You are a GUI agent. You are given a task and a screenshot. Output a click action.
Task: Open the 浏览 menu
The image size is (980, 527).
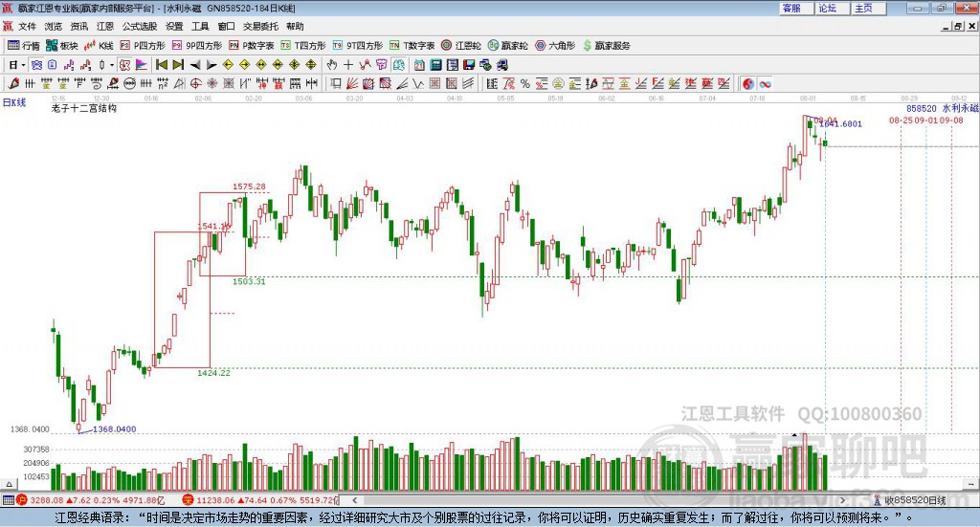[54, 26]
